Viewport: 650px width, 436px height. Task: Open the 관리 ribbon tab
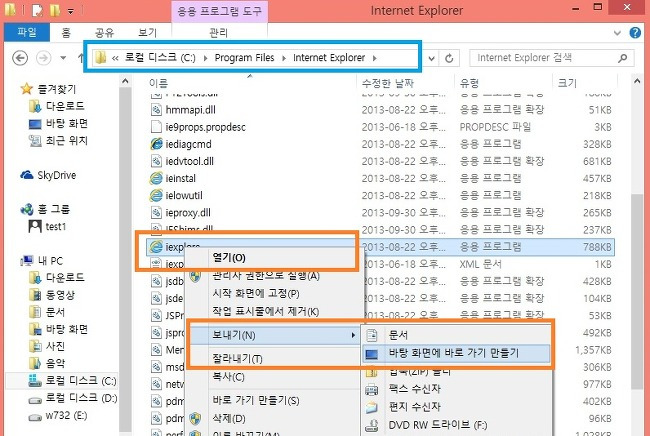pos(218,32)
